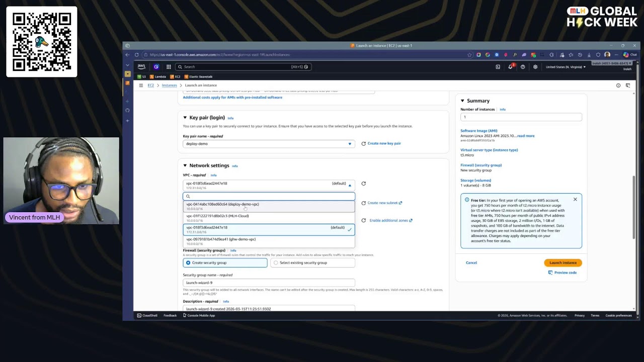
Task: Open the AWS services grid menu
Action: pyautogui.click(x=169, y=67)
